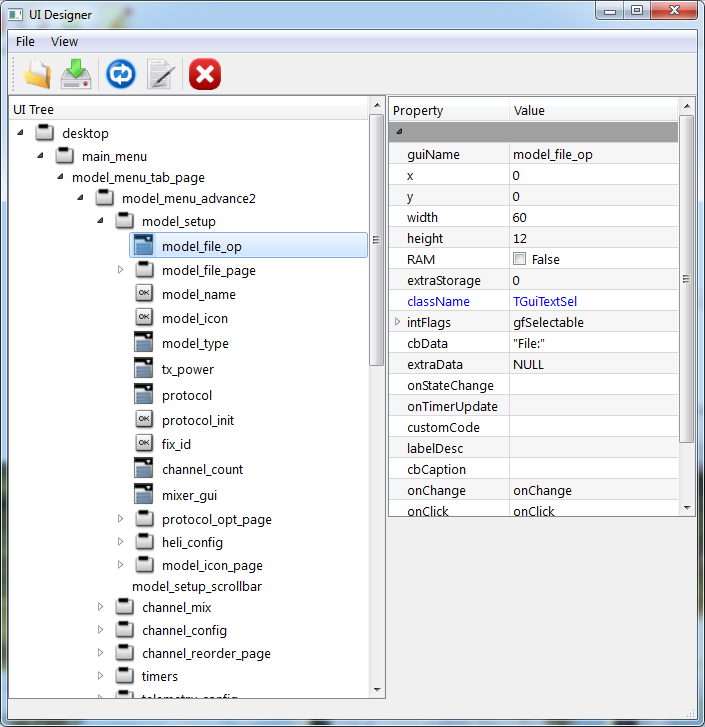Select the channel_reorder_page tree item
Screen dimensions: 705x727
[x=206, y=653]
